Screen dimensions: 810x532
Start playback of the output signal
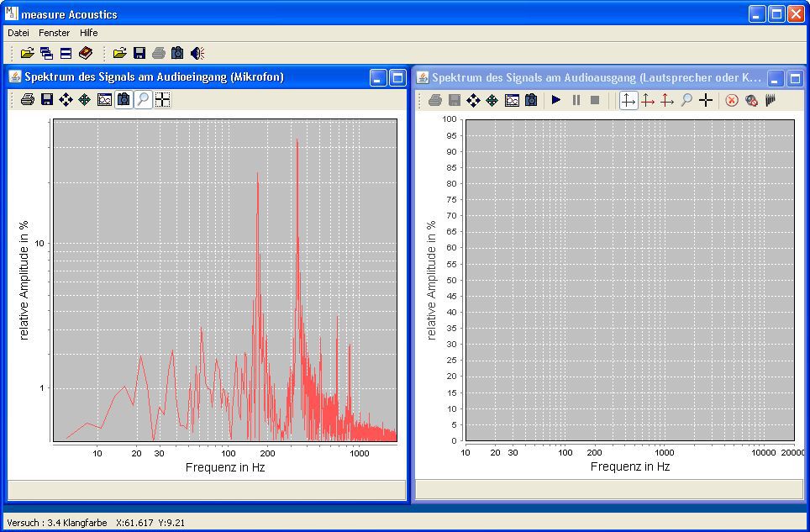[556, 101]
